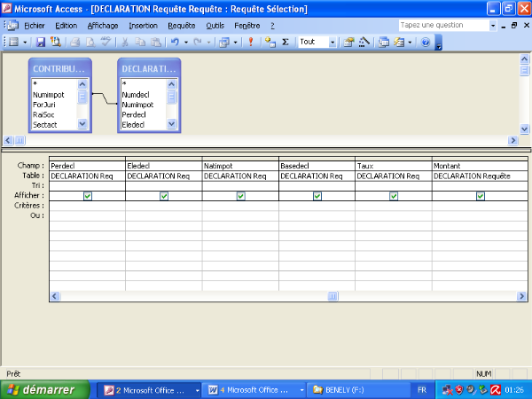Expand the Tout top values dropdown
532x399 pixels.
(x=332, y=42)
